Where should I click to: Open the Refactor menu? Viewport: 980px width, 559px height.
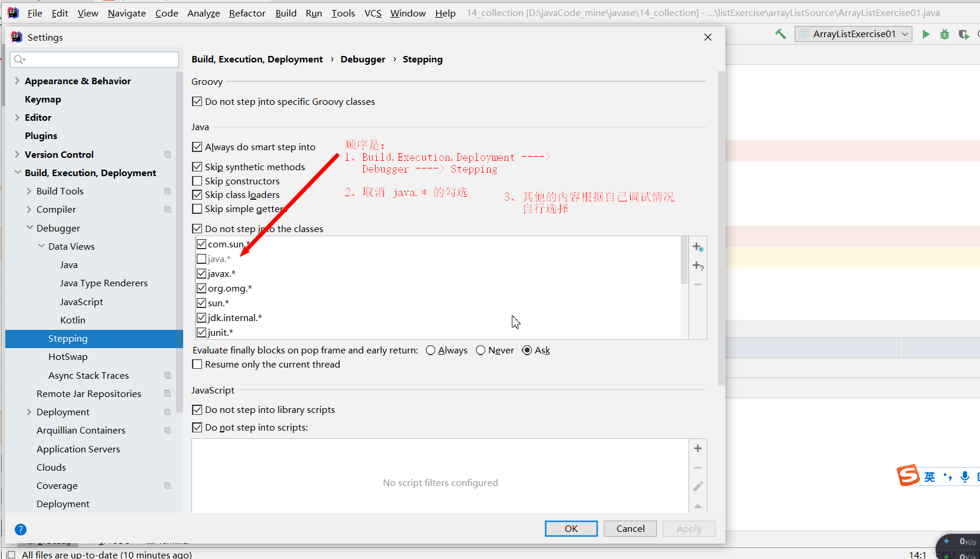pos(247,13)
